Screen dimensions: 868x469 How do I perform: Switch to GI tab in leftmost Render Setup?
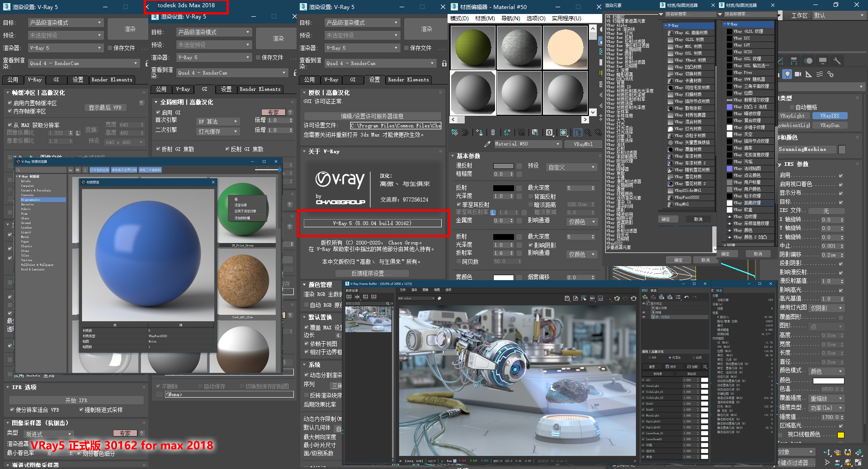[x=56, y=80]
